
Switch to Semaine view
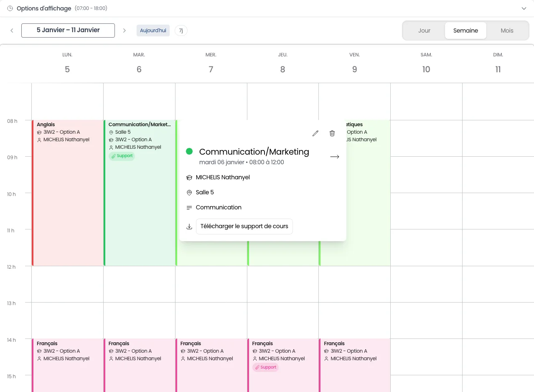[465, 31]
